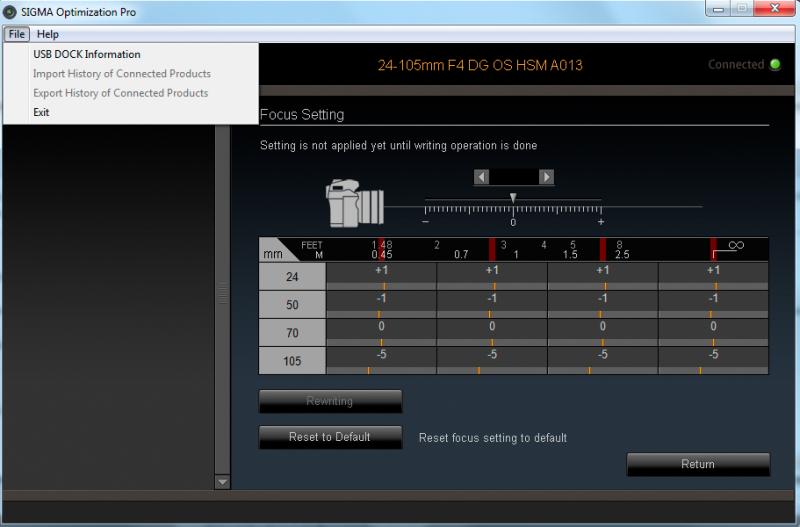Select 24mm cell at 1m distance
The image size is (800, 527).
click(x=492, y=277)
